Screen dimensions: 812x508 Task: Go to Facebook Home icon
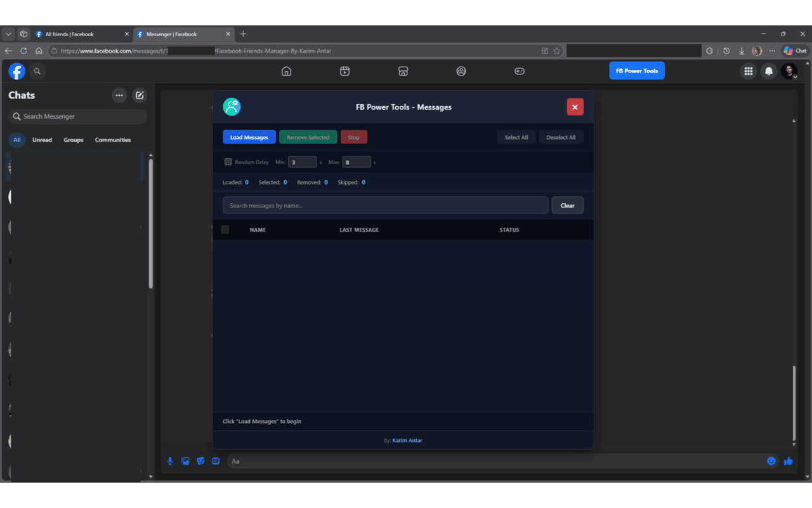pos(286,71)
